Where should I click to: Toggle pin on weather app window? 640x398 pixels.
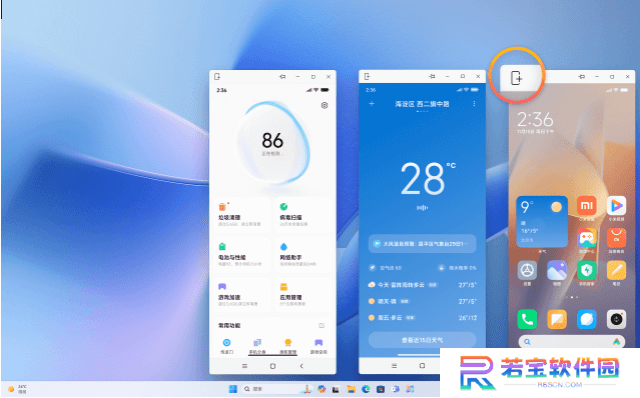click(x=432, y=76)
